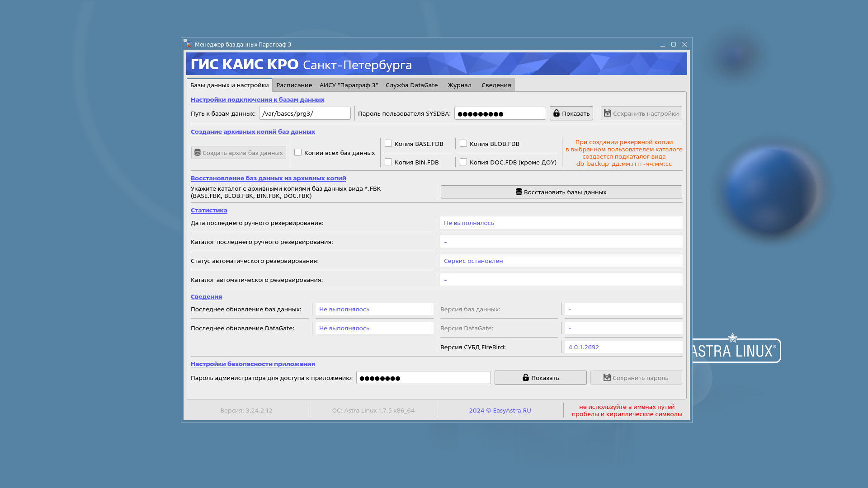Select the Базы данных и настройки tab

point(230,85)
